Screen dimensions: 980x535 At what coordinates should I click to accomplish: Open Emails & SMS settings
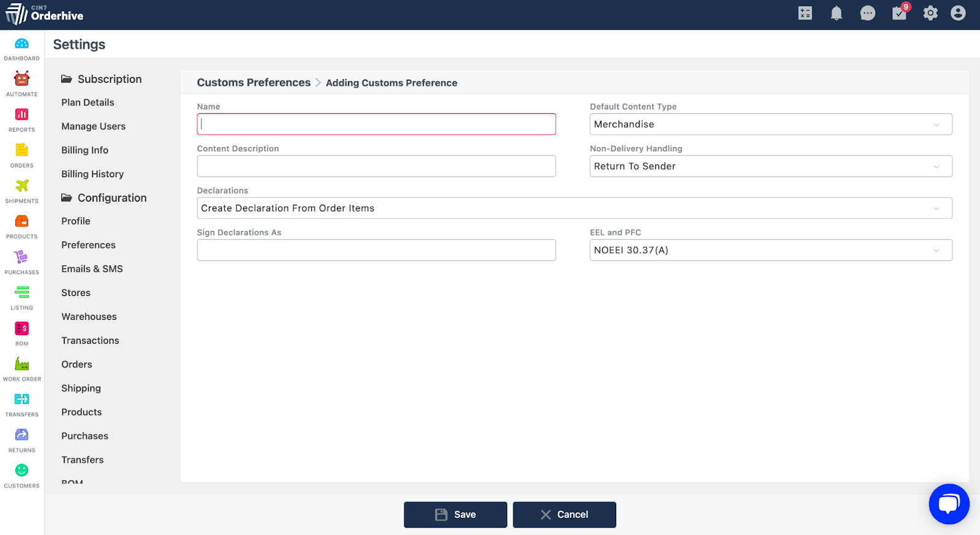coord(92,269)
